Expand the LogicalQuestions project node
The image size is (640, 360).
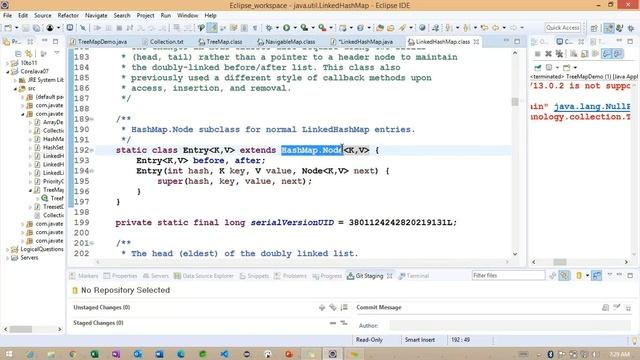click(8, 249)
